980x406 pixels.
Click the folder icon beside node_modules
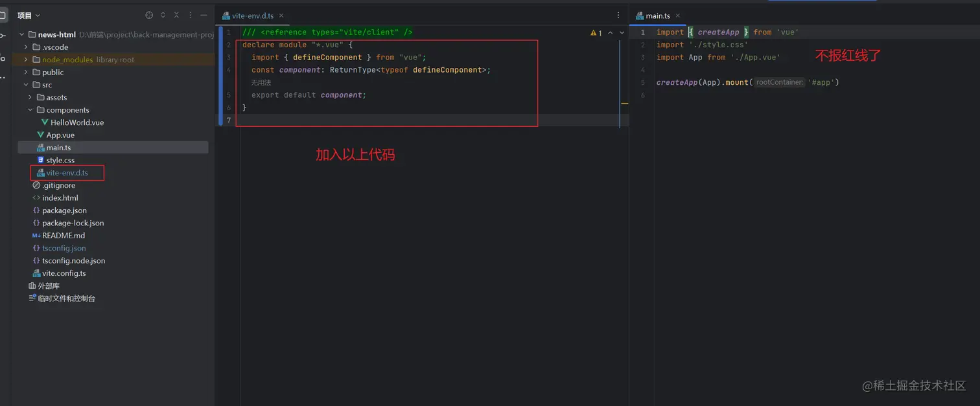36,60
